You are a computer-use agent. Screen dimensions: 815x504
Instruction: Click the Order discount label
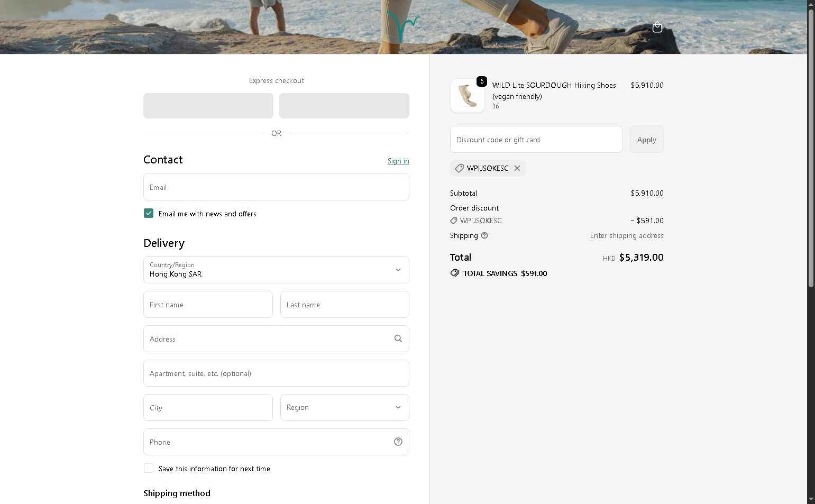474,208
